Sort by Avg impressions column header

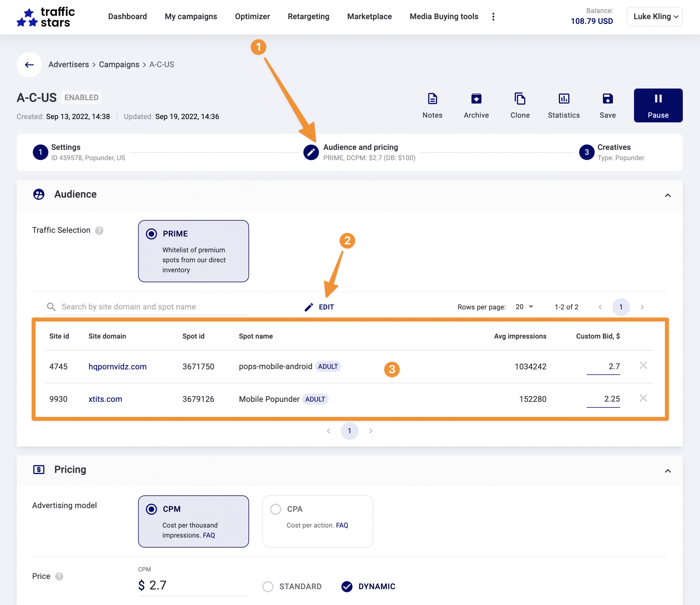pyautogui.click(x=520, y=336)
